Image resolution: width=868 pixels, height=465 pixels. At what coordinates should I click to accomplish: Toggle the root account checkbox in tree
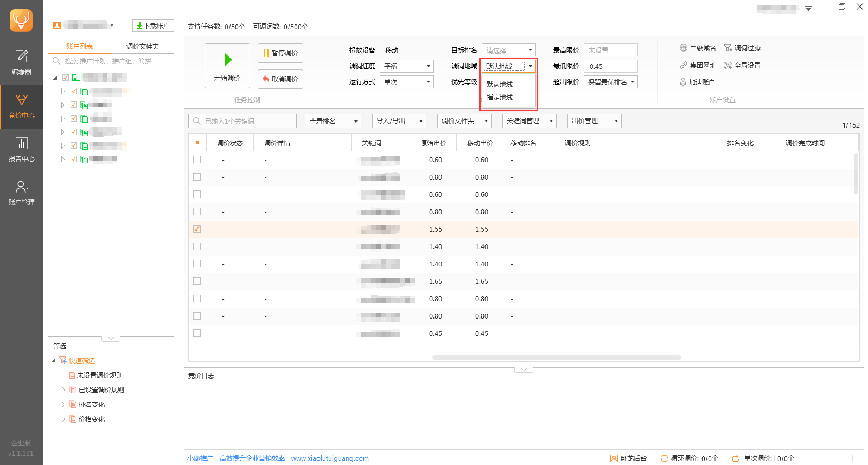point(66,78)
